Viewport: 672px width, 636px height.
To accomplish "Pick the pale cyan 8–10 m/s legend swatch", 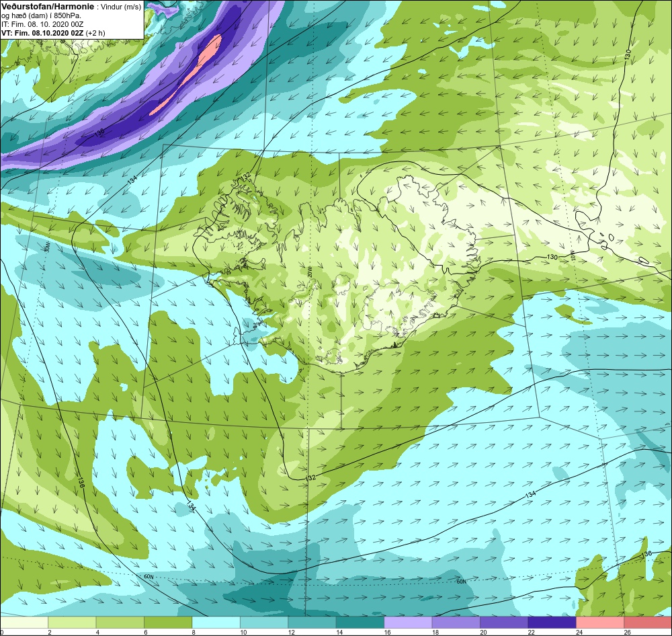I will click(216, 623).
